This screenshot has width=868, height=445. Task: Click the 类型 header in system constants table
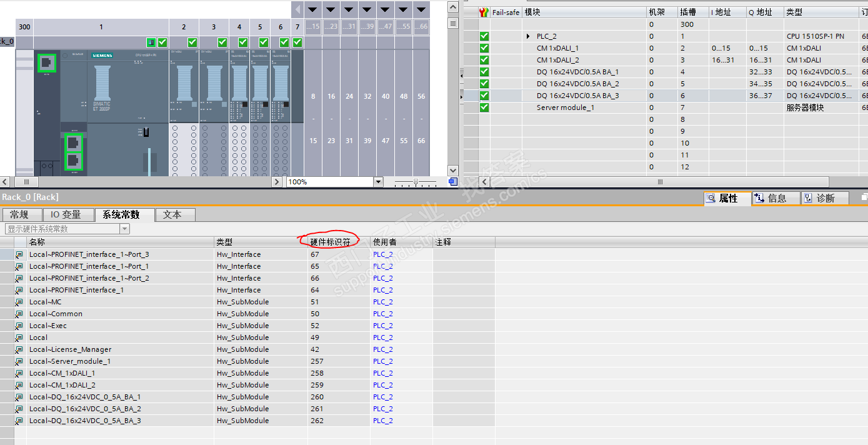(x=261, y=242)
